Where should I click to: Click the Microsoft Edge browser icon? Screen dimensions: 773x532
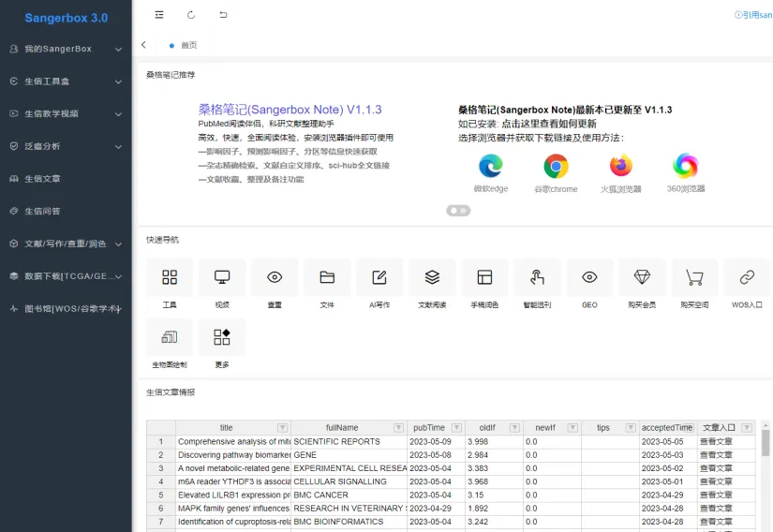(x=491, y=166)
